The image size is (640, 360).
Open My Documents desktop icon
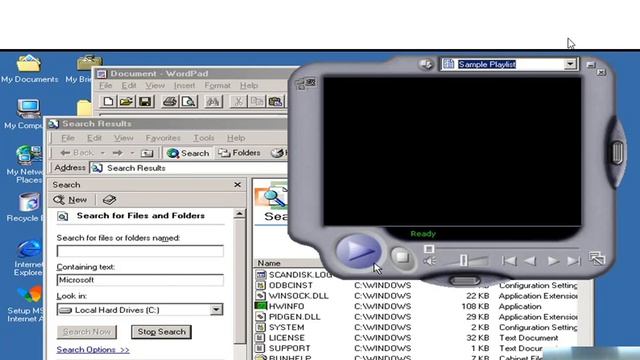click(x=29, y=69)
